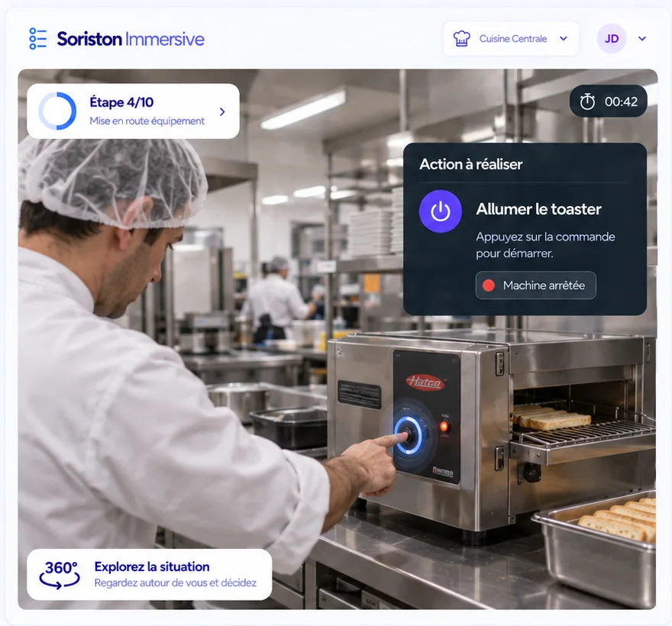Click the 360° rotate icon
Viewport: 672px width, 626px height.
pyautogui.click(x=60, y=575)
